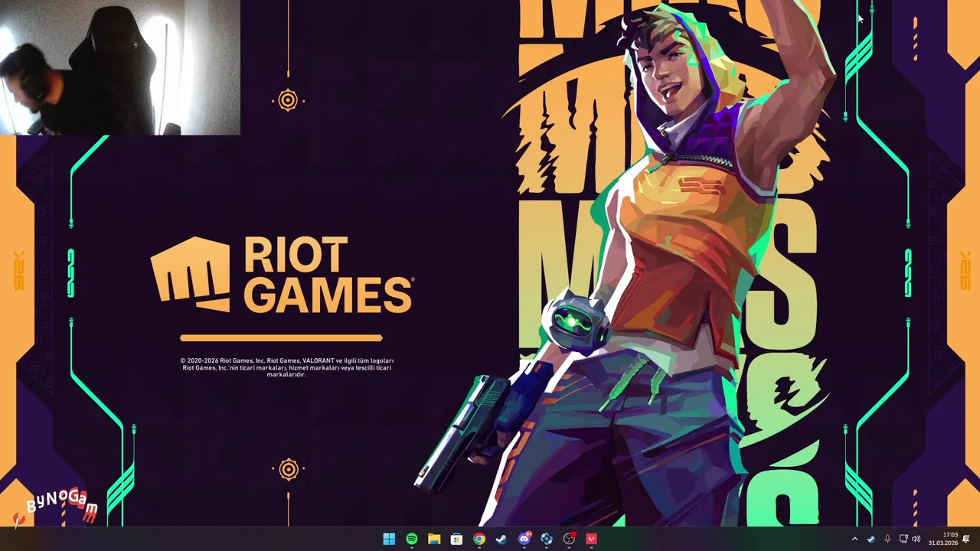Launch Microsoft Store from the taskbar
Viewport: 980px width, 551px height.
(456, 539)
